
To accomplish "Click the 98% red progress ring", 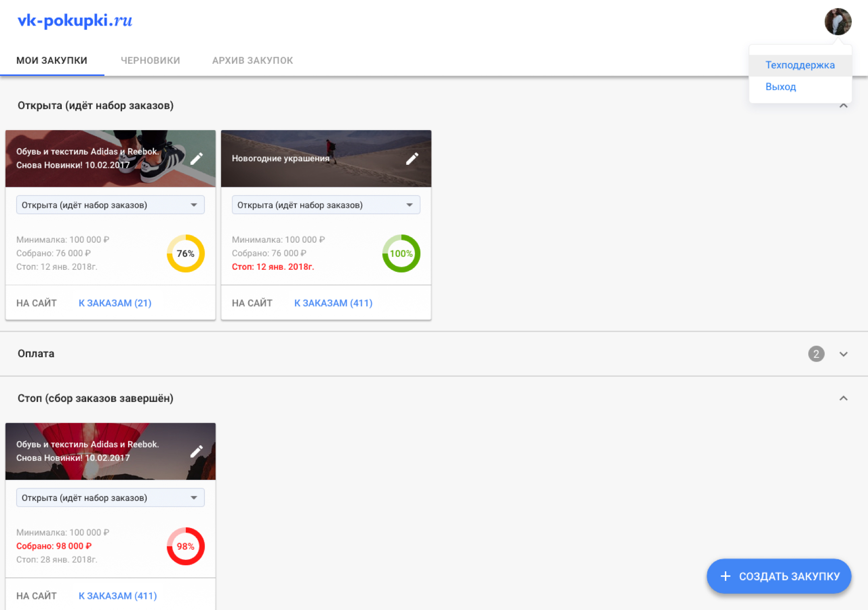I will (x=186, y=546).
